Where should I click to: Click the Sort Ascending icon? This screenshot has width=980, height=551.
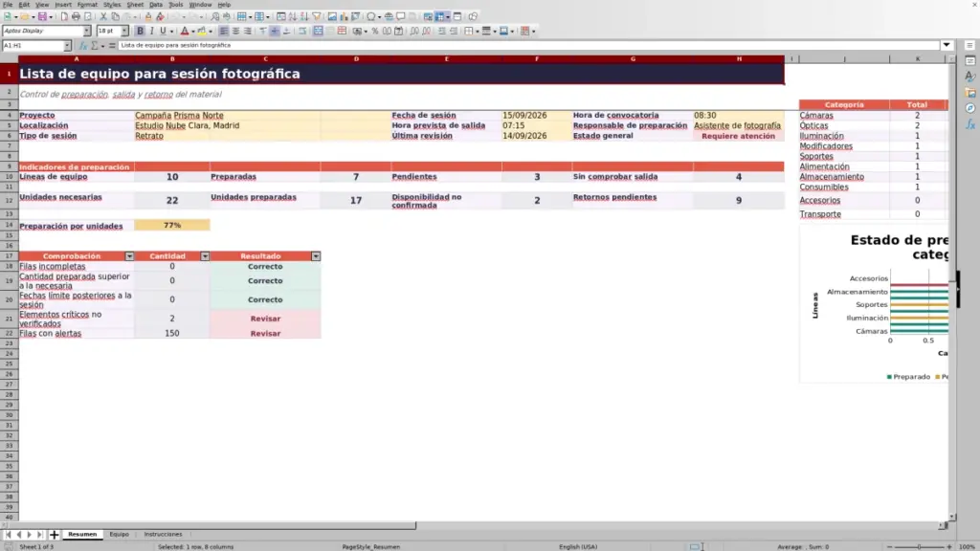(293, 17)
